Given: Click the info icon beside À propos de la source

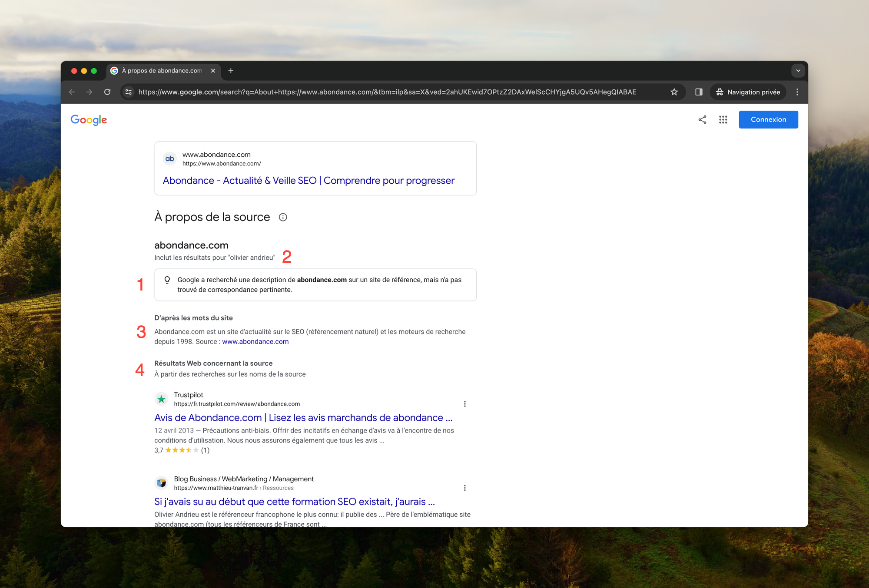Looking at the screenshot, I should click(283, 217).
